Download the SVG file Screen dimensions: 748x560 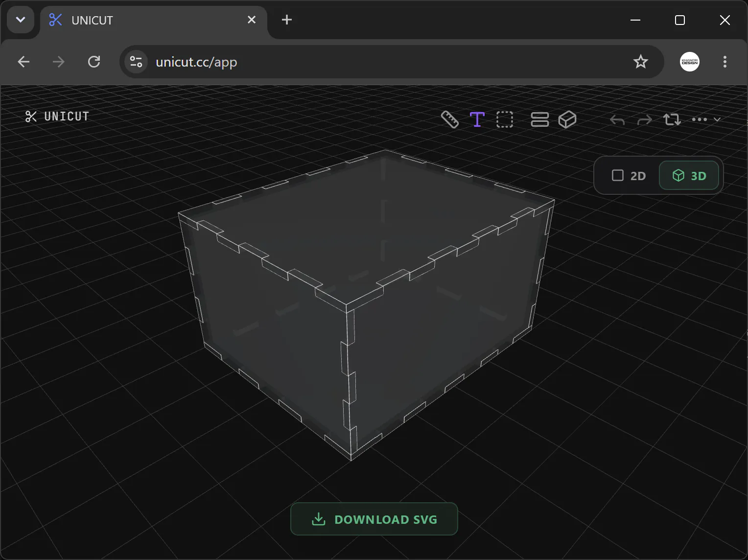374,519
